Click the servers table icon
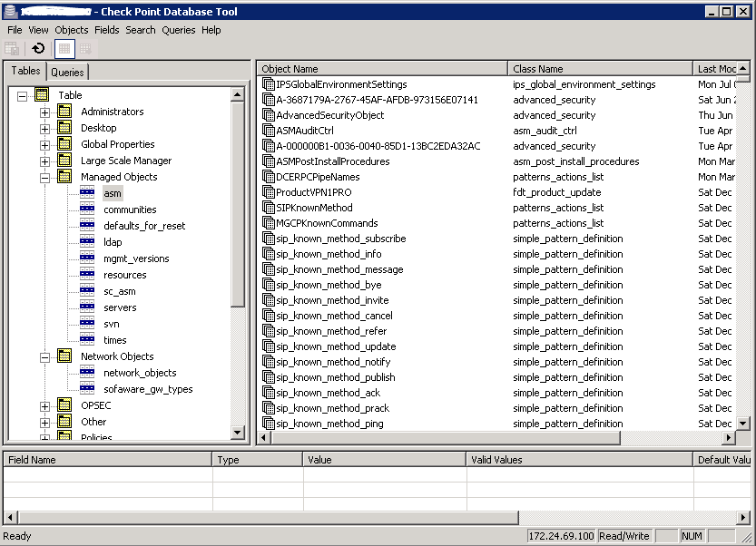This screenshot has height=546, width=756. 87,307
